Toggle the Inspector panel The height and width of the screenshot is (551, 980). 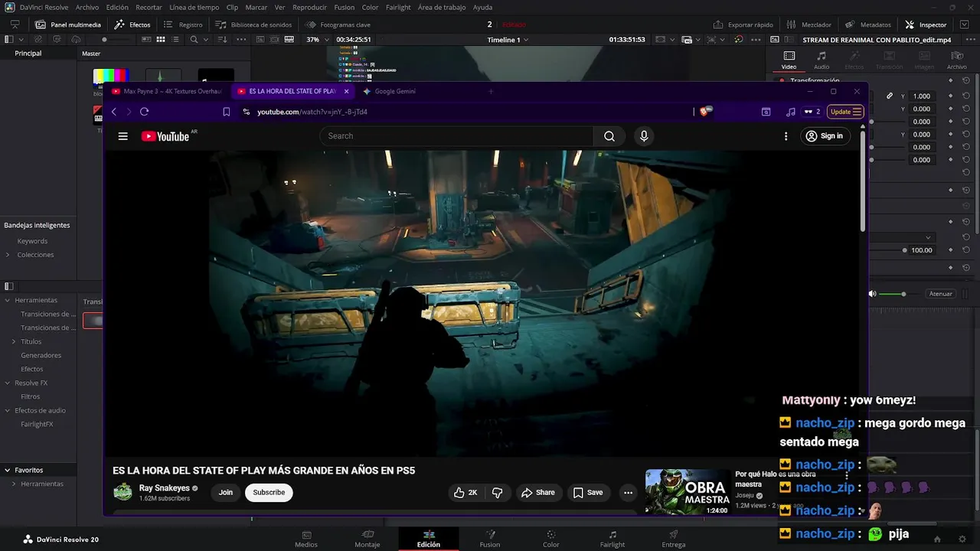point(926,24)
